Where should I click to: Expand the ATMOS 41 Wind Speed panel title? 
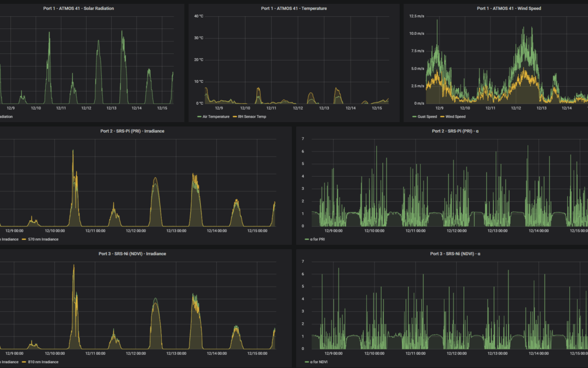pyautogui.click(x=509, y=9)
